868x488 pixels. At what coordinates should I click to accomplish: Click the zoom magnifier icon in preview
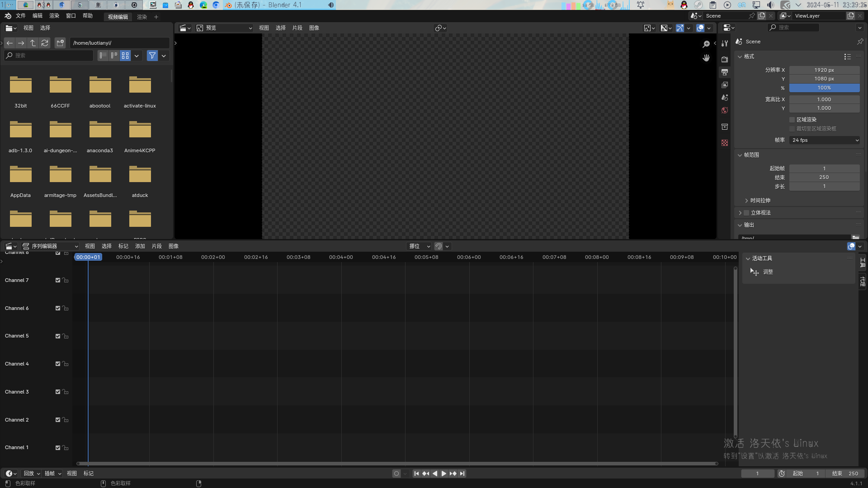pyautogui.click(x=706, y=44)
